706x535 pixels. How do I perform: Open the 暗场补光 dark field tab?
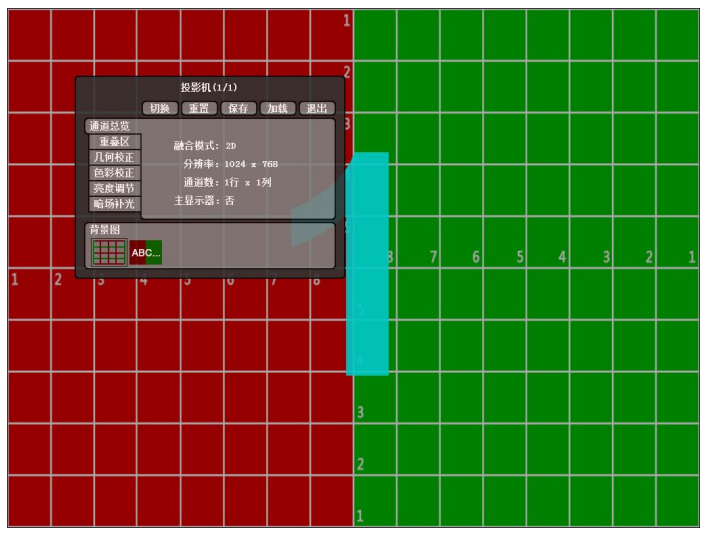tap(114, 203)
